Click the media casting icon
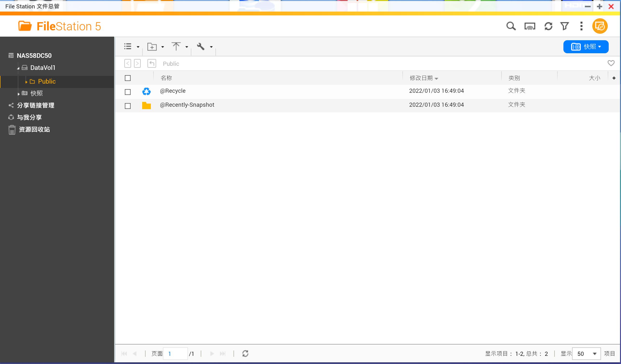Viewport: 621px width, 364px height. tap(530, 26)
